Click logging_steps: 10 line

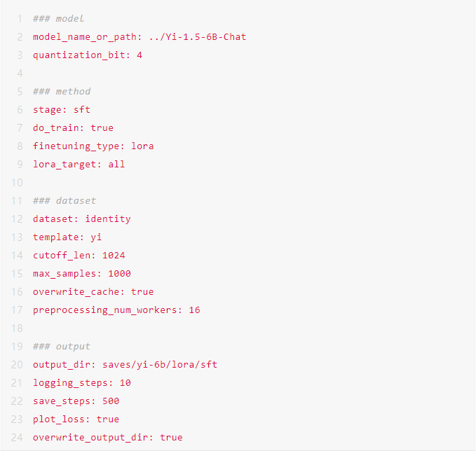tap(81, 383)
